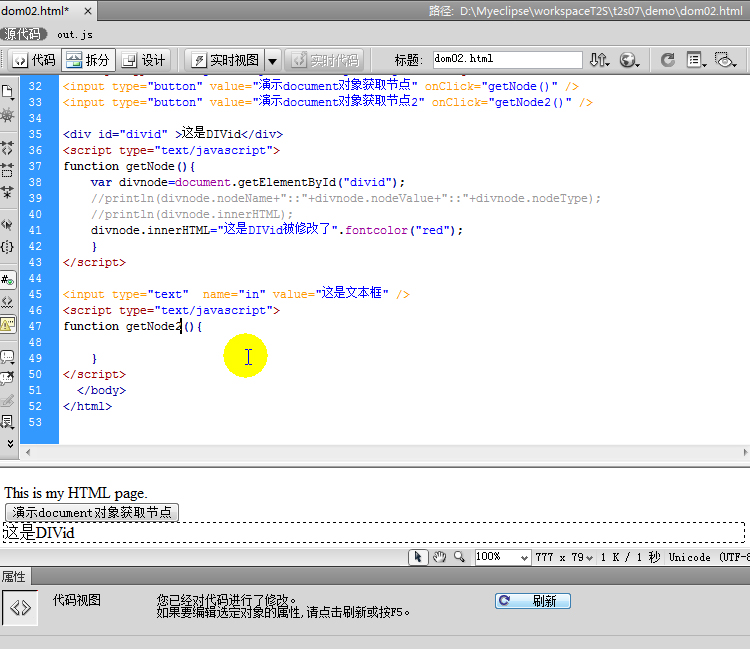Click the Select Parent Tag icon
Screen dimensions: 750x649
tap(8, 224)
